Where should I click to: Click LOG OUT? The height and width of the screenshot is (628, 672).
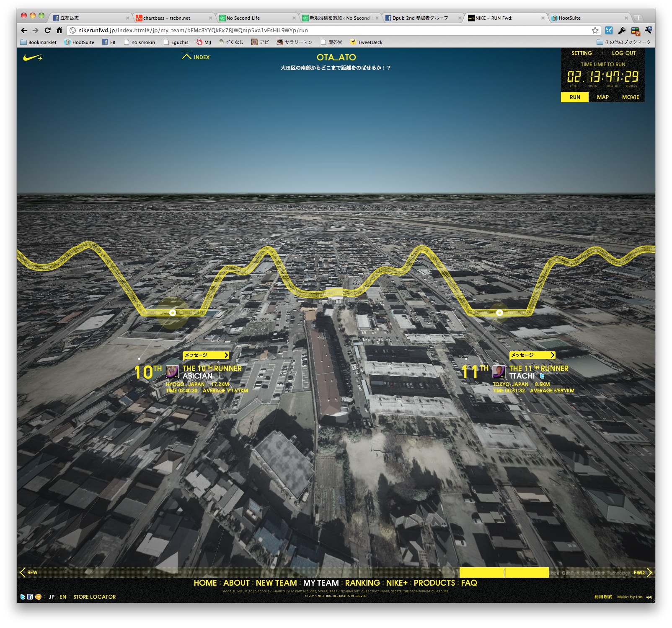[x=623, y=53]
